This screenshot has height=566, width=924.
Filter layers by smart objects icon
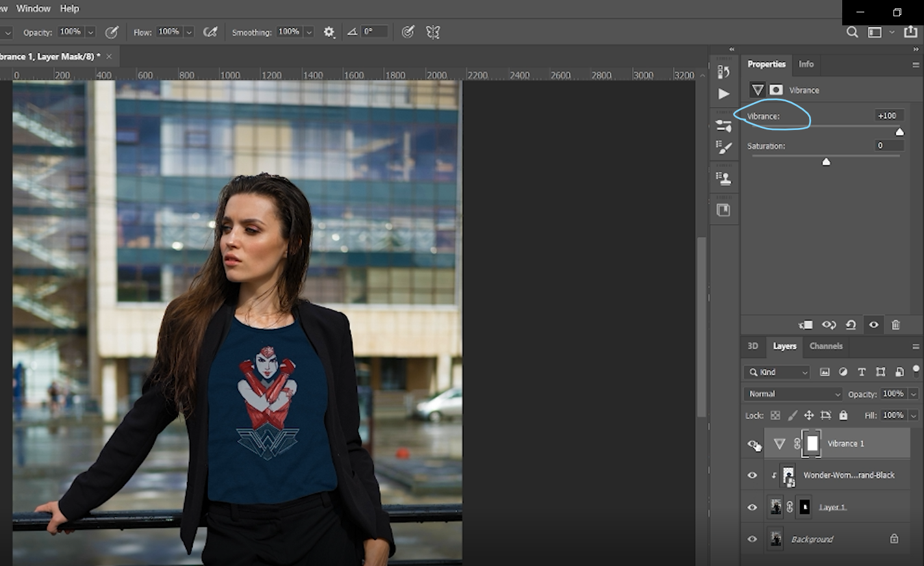pos(899,372)
